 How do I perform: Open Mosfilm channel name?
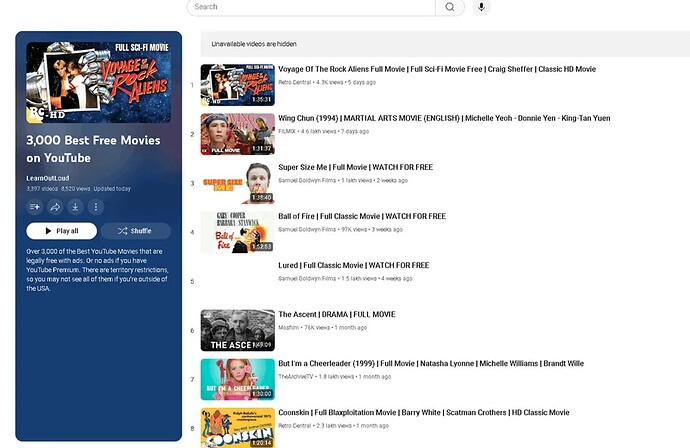click(288, 327)
